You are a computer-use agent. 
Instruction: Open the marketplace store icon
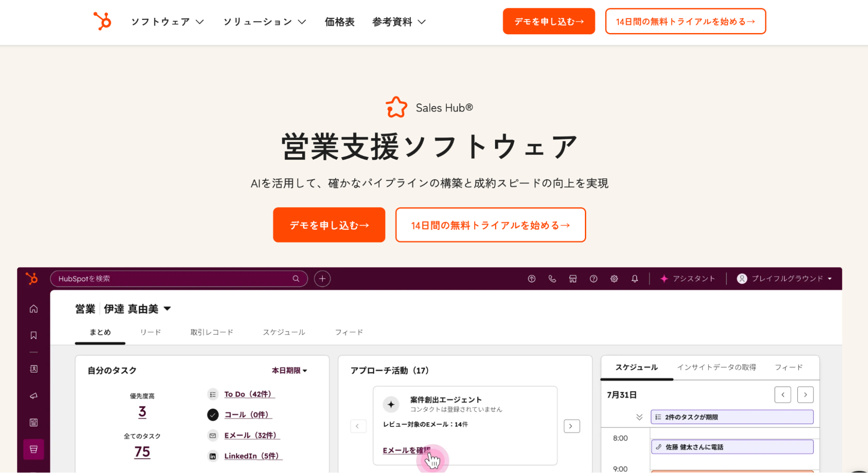coord(573,279)
